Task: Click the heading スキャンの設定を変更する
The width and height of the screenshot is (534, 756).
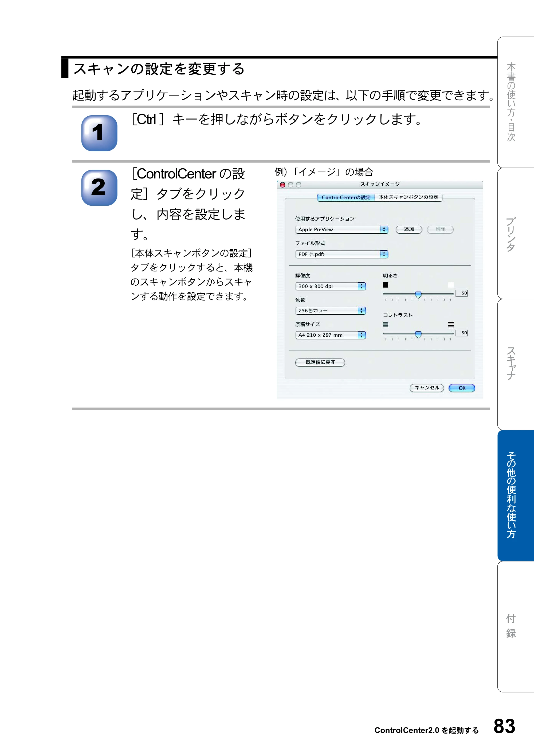Action: pyautogui.click(x=159, y=69)
